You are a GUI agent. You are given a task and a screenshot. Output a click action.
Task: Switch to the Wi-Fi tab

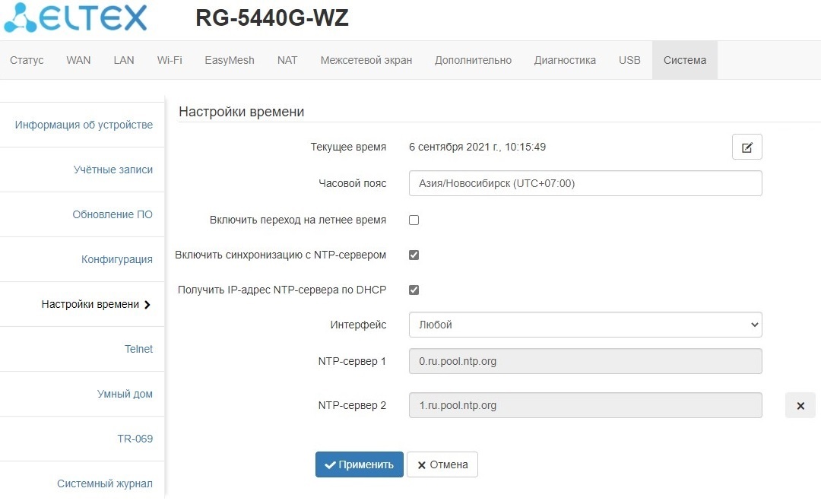coord(170,60)
